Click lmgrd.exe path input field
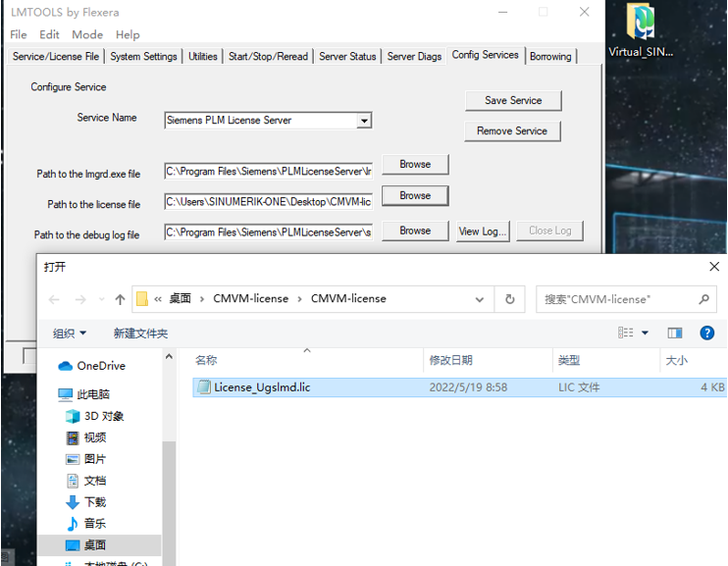728x566 pixels. pos(269,172)
